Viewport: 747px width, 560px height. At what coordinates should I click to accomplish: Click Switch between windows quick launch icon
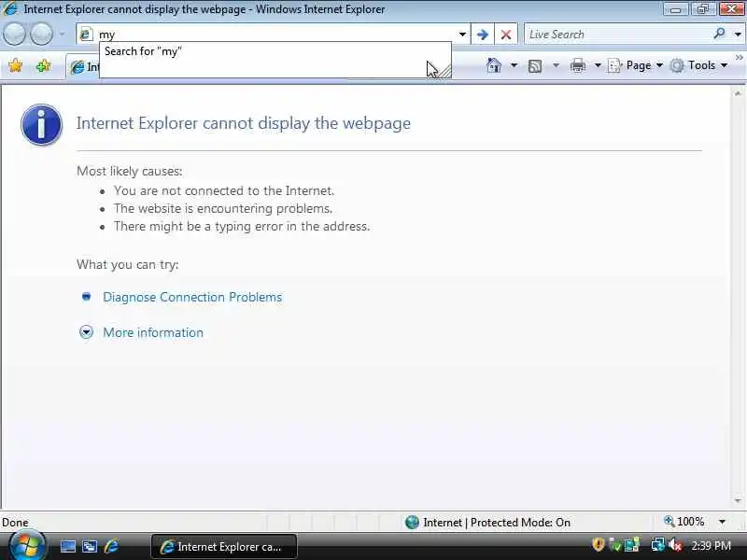[x=90, y=546]
